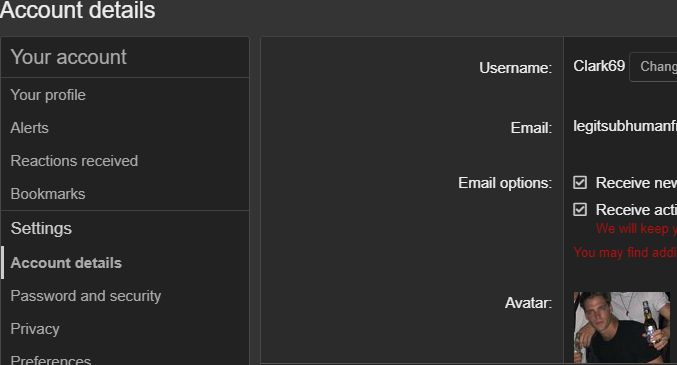Open Preferences in settings sidebar
The height and width of the screenshot is (365, 677).
(51, 359)
